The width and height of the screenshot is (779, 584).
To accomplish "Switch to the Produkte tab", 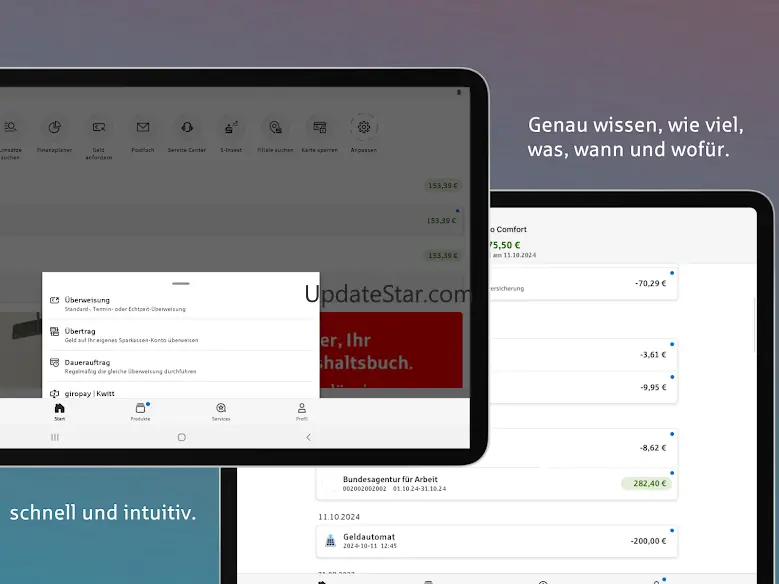I will point(141,412).
